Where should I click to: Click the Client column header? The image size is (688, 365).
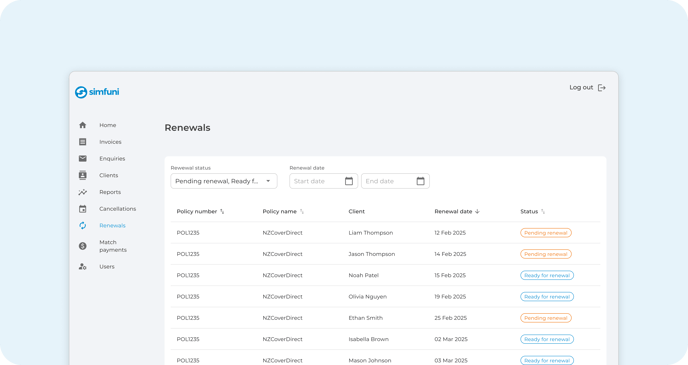coord(356,211)
